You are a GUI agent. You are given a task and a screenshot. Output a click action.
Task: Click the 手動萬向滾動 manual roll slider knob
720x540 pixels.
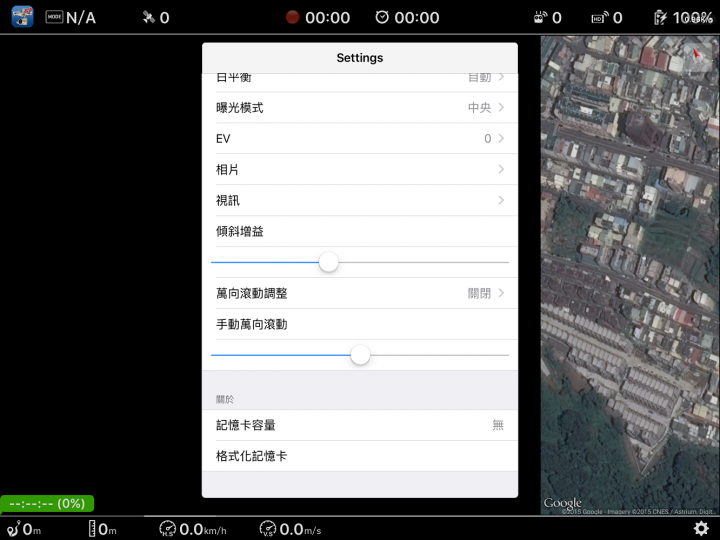point(360,355)
